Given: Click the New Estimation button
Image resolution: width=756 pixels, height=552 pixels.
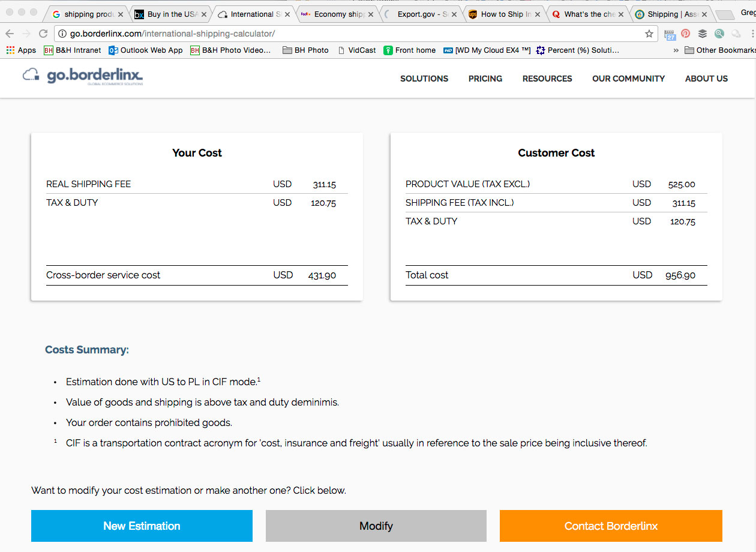Looking at the screenshot, I should (142, 526).
